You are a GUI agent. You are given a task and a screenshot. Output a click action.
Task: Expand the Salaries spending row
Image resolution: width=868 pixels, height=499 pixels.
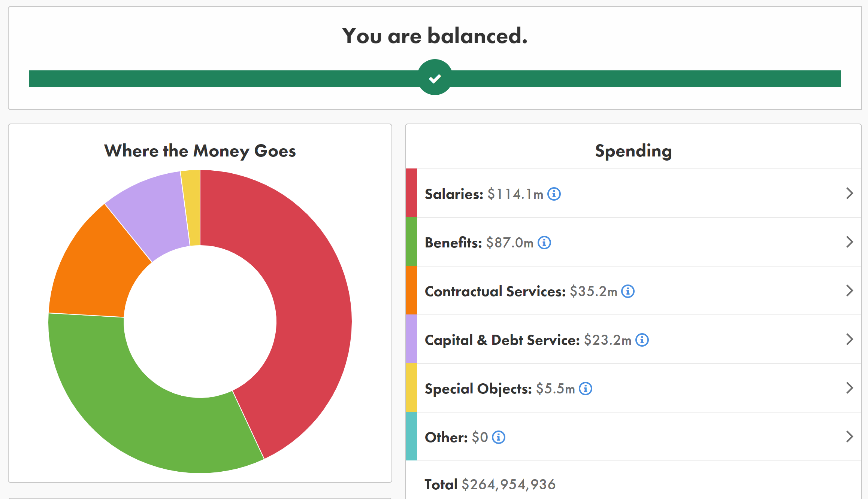pos(849,194)
